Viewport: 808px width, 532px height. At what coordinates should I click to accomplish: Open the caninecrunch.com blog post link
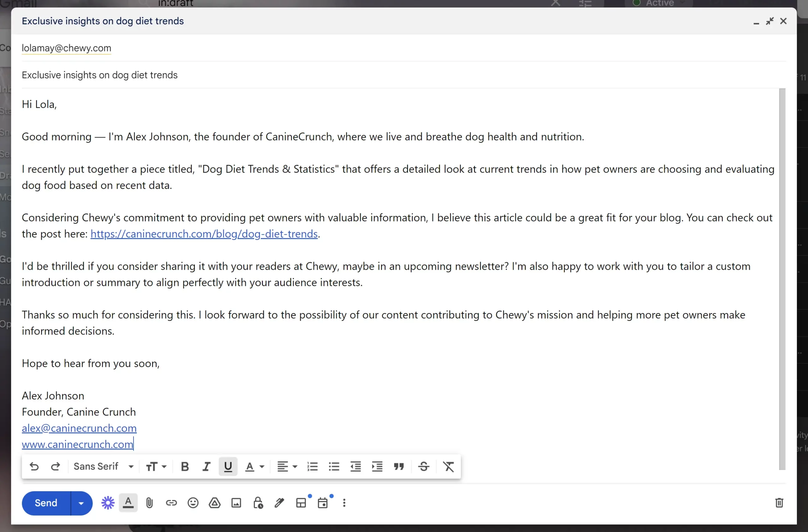(x=204, y=234)
